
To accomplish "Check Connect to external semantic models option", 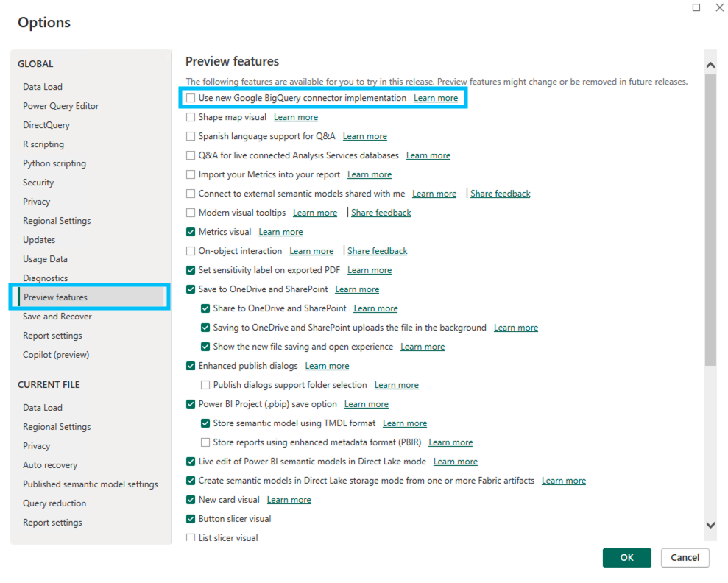I will [x=191, y=194].
